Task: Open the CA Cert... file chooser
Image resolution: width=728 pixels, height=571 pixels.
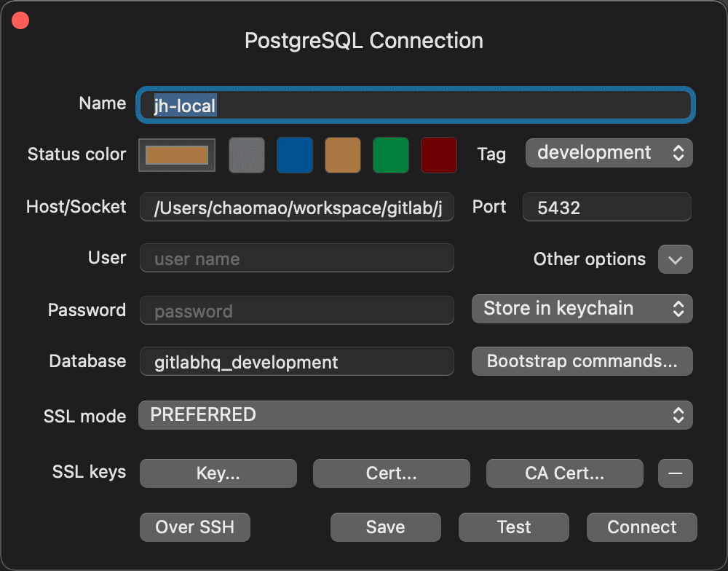Action: (564, 473)
